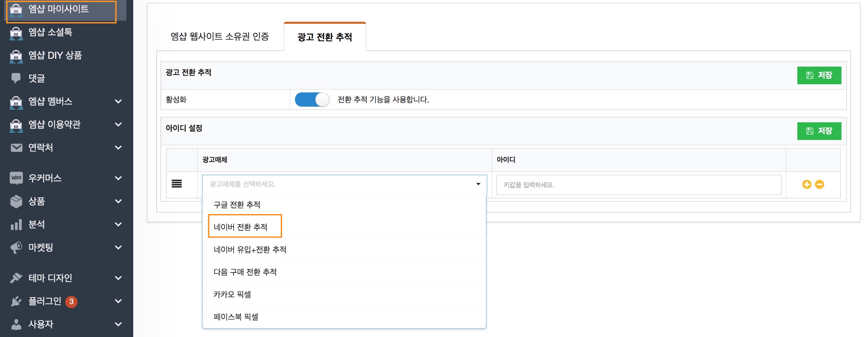The height and width of the screenshot is (337, 868).
Task: Click the 플러그인 plug icon
Action: pyautogui.click(x=16, y=301)
